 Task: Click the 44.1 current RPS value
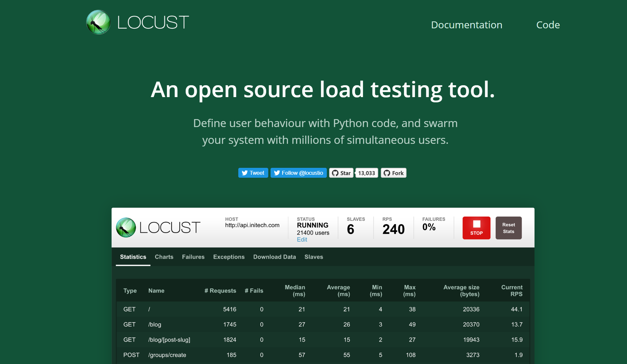click(x=517, y=309)
